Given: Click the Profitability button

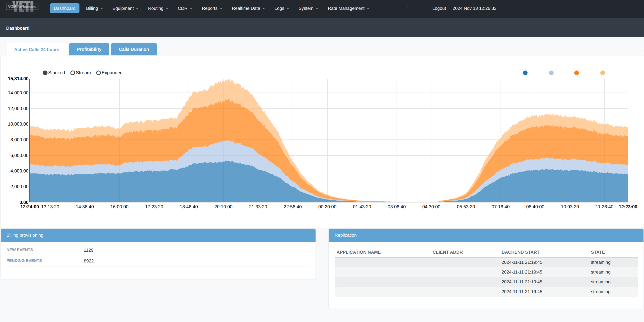Looking at the screenshot, I should click(89, 49).
